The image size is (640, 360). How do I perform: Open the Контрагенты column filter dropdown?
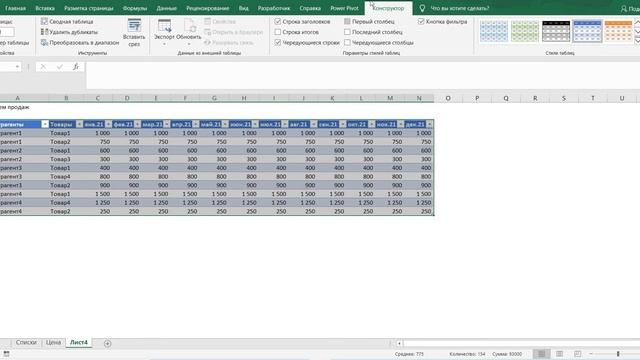click(45, 124)
